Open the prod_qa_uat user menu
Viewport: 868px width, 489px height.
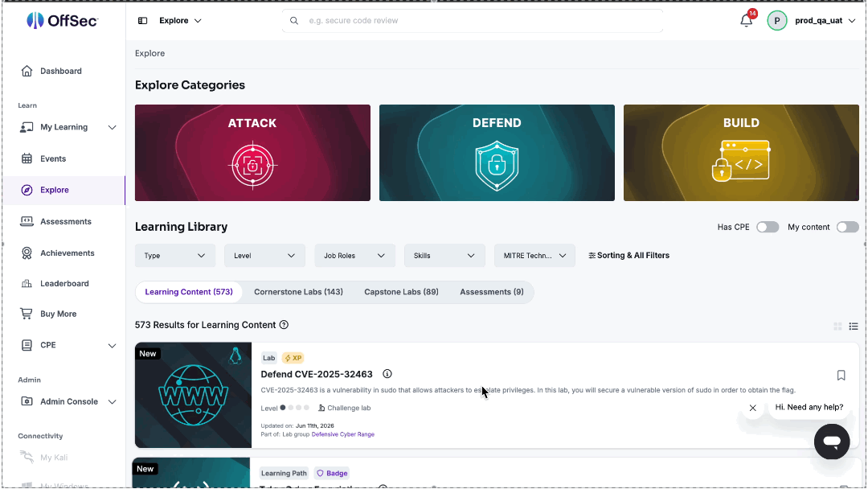[825, 20]
